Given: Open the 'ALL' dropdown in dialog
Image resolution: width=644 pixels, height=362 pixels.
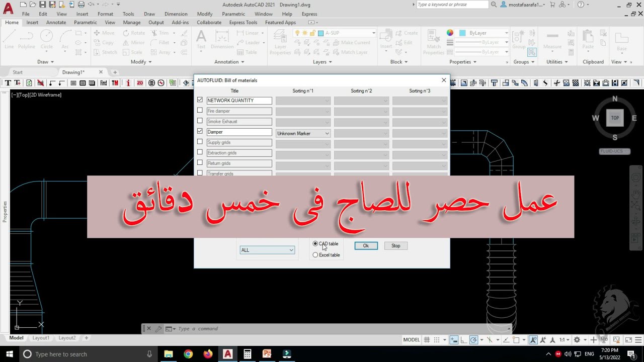Looking at the screenshot, I should click(x=267, y=250).
